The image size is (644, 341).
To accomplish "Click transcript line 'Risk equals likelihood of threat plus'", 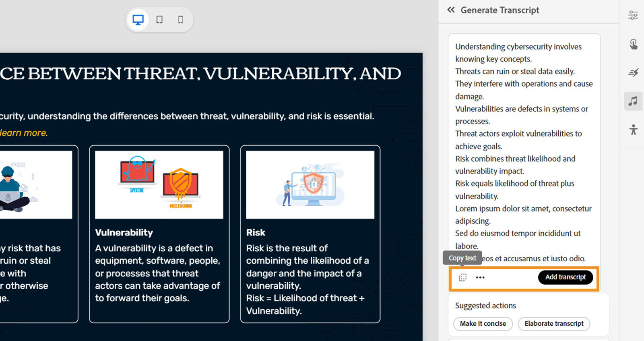I will click(515, 184).
